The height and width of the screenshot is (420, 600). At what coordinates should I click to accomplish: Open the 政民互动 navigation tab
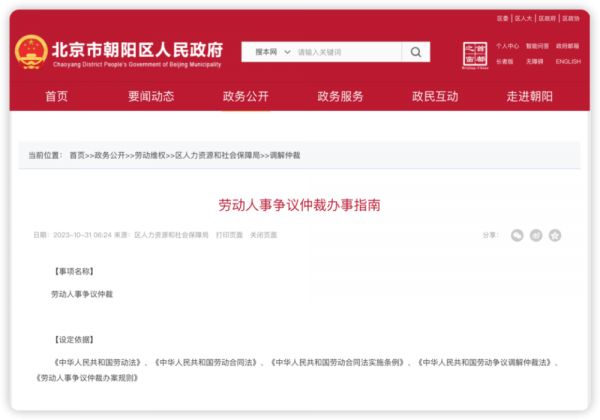coord(435,97)
